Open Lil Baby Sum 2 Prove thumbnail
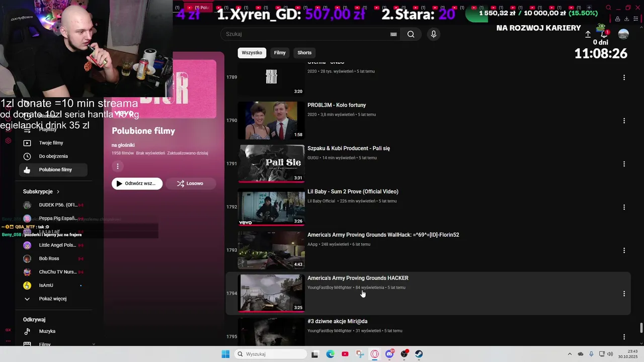The image size is (644, 362). click(271, 207)
